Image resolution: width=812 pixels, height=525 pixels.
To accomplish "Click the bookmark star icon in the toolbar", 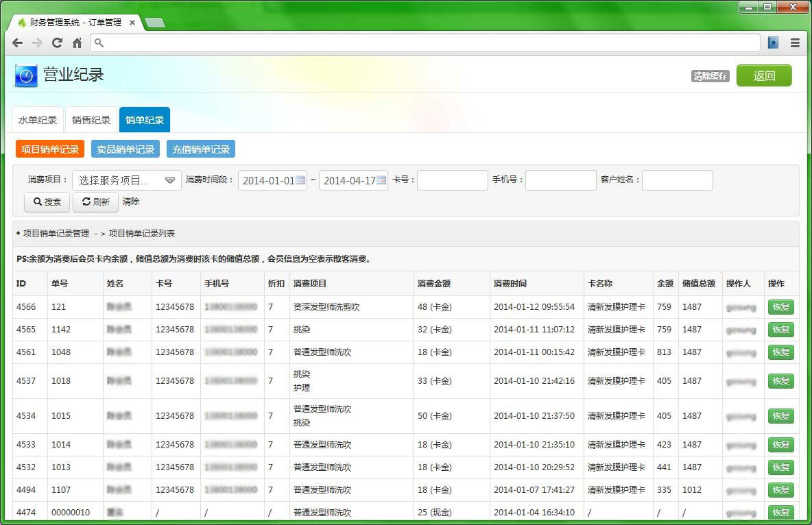I will [773, 43].
